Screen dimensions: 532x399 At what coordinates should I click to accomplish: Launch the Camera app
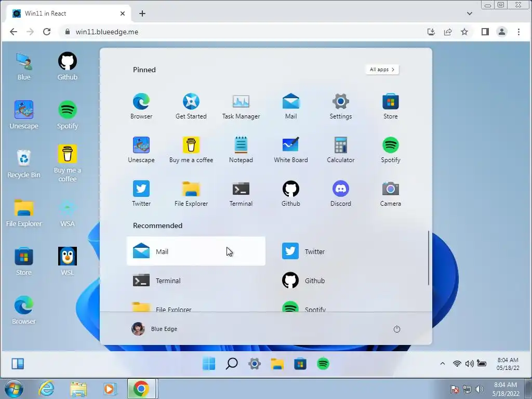[391, 189]
